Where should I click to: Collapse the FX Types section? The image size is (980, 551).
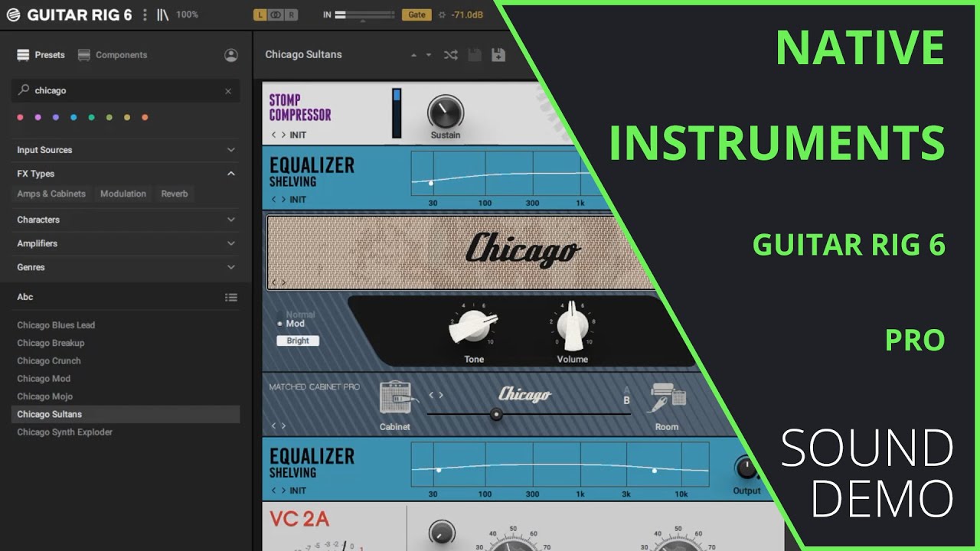point(126,174)
